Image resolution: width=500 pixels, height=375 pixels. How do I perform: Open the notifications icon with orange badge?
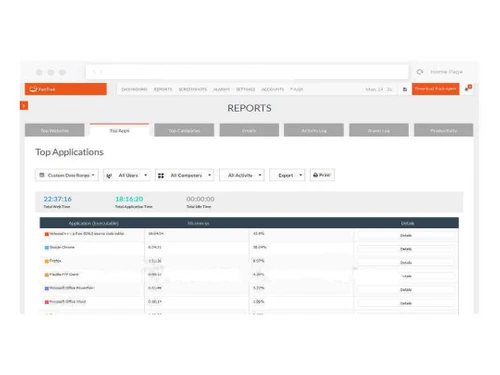468,88
